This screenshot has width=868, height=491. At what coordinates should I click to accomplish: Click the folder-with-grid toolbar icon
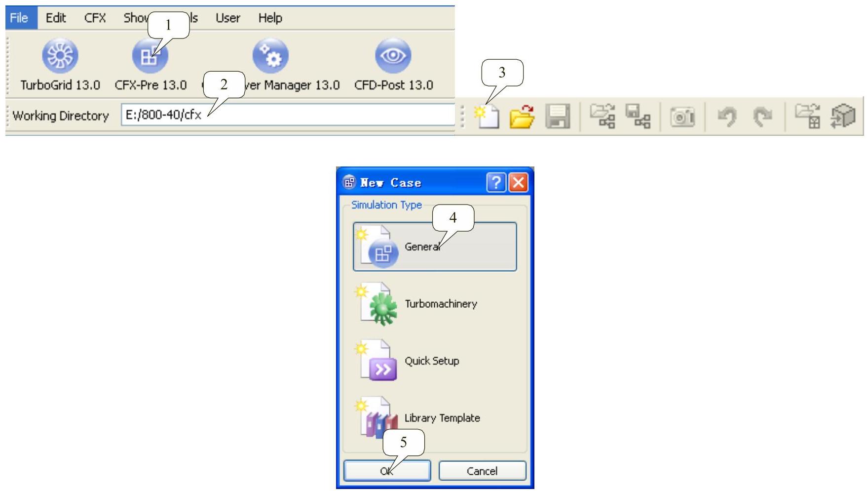tap(808, 117)
